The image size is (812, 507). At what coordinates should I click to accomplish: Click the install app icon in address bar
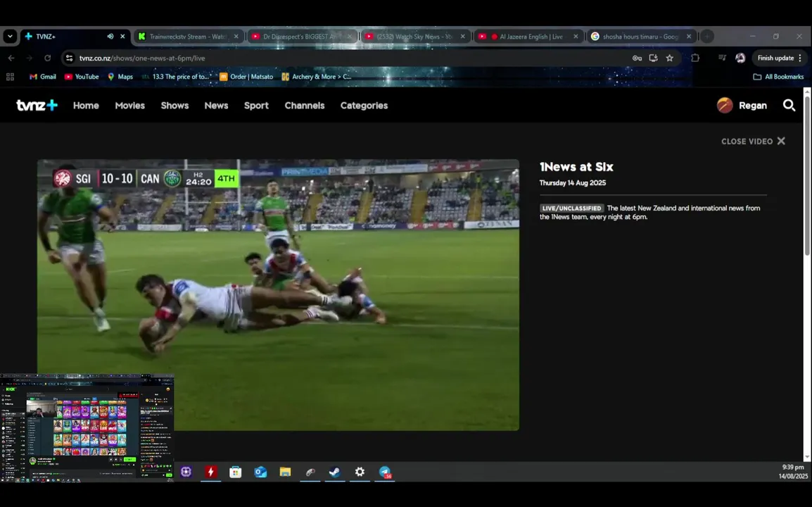pos(653,58)
